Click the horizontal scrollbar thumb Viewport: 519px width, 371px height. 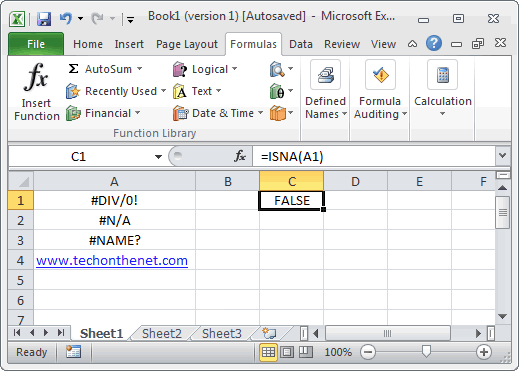pos(387,333)
